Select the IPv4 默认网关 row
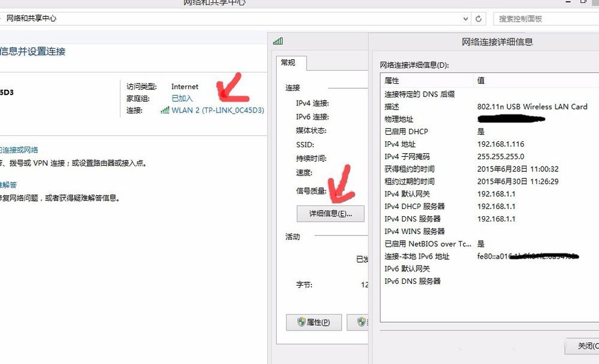 click(490, 194)
